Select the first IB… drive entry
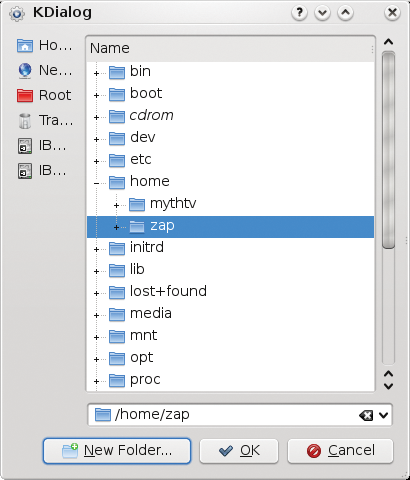The height and width of the screenshot is (480, 410). click(x=42, y=146)
